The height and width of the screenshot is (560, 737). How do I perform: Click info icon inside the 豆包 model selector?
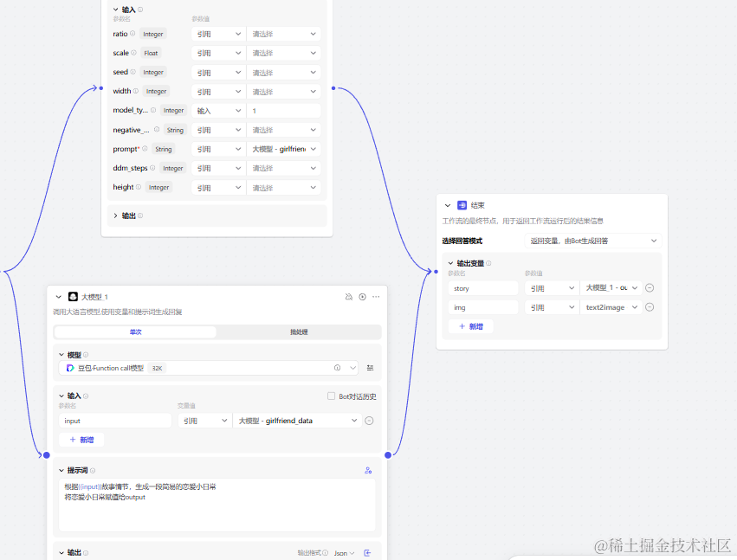[x=337, y=368]
